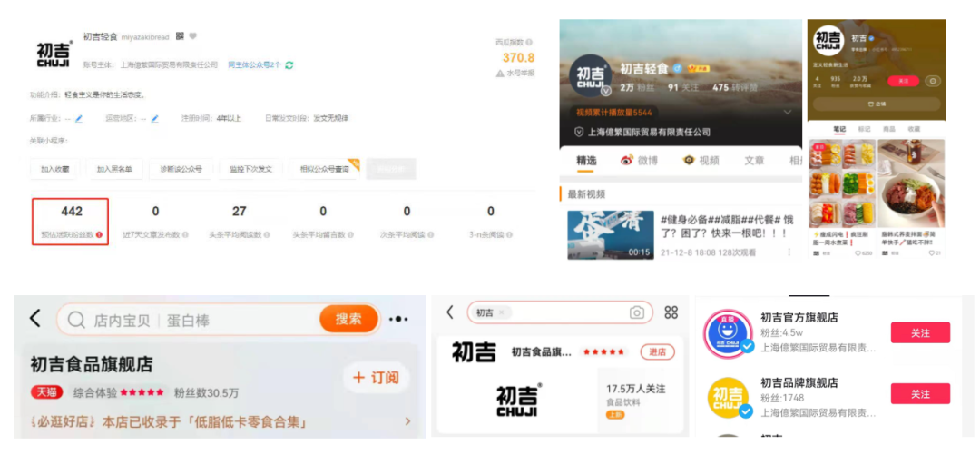Click the red alert icon beside 预估活跃粉丝数
This screenshot has height=465, width=980.
click(x=99, y=234)
